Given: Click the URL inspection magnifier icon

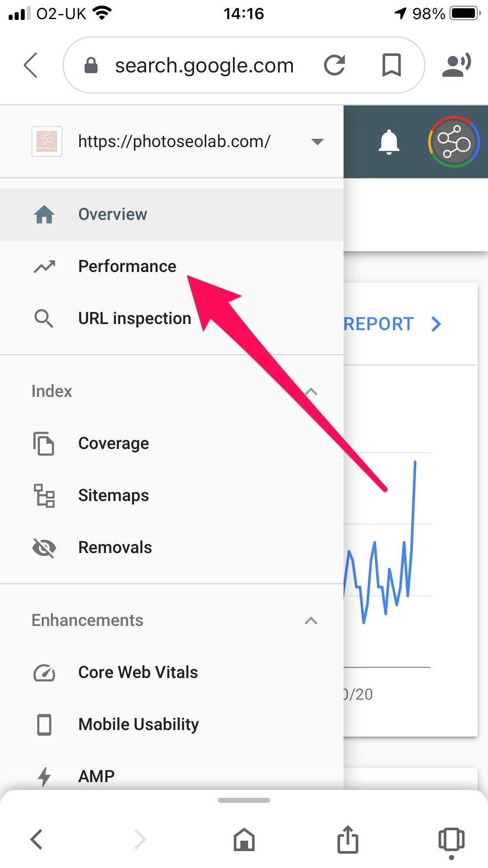Looking at the screenshot, I should point(44,319).
